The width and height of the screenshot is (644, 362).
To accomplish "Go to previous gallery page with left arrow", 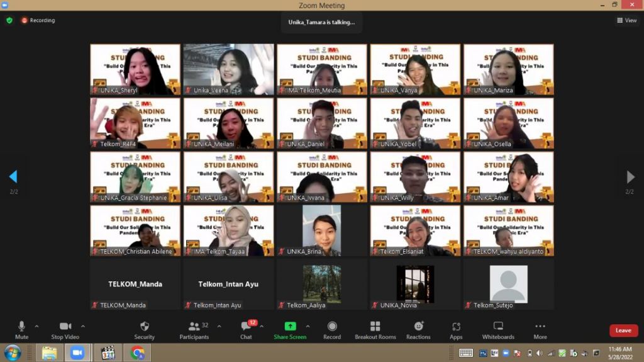I will [13, 176].
